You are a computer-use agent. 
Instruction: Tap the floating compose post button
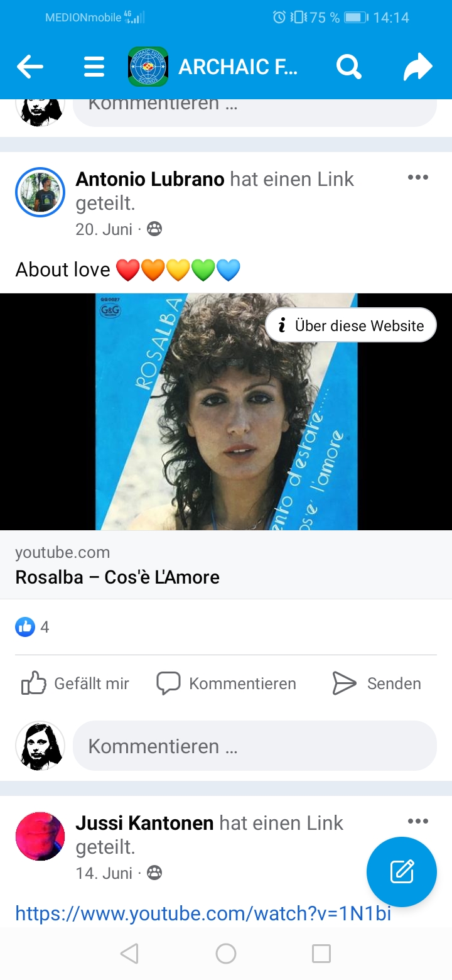click(x=402, y=871)
